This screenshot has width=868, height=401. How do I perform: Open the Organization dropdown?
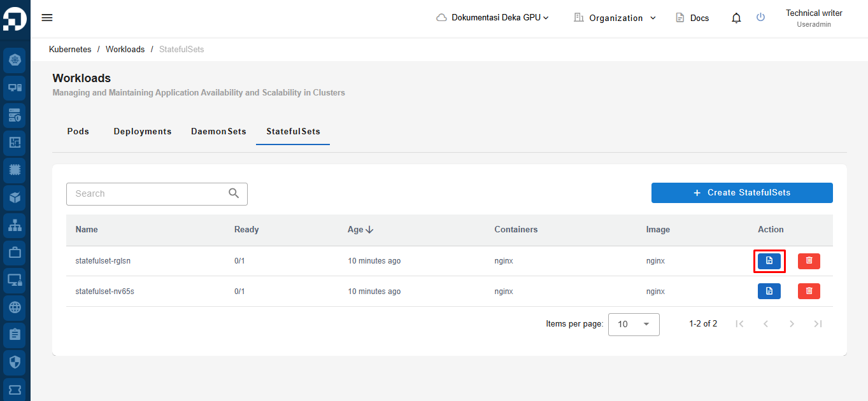point(615,18)
